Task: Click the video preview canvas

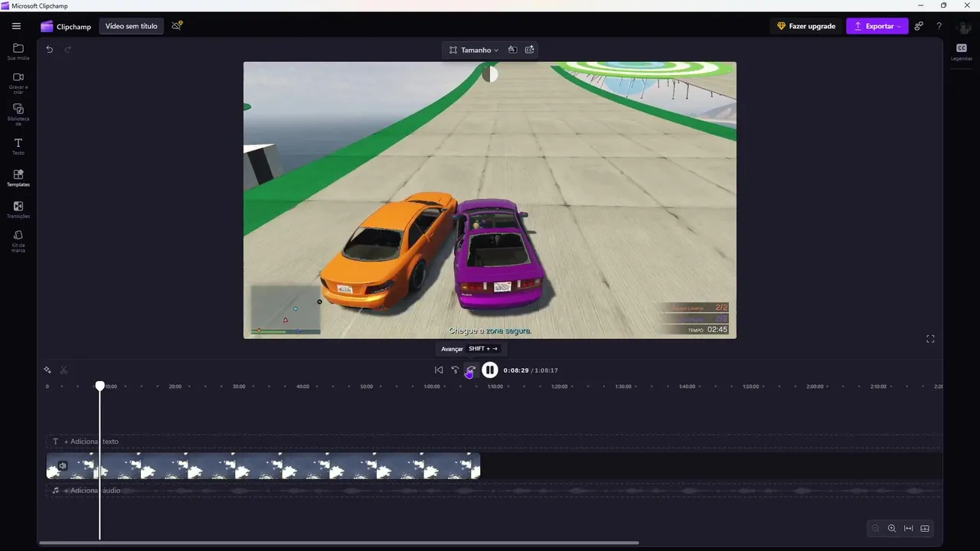Action: (490, 201)
